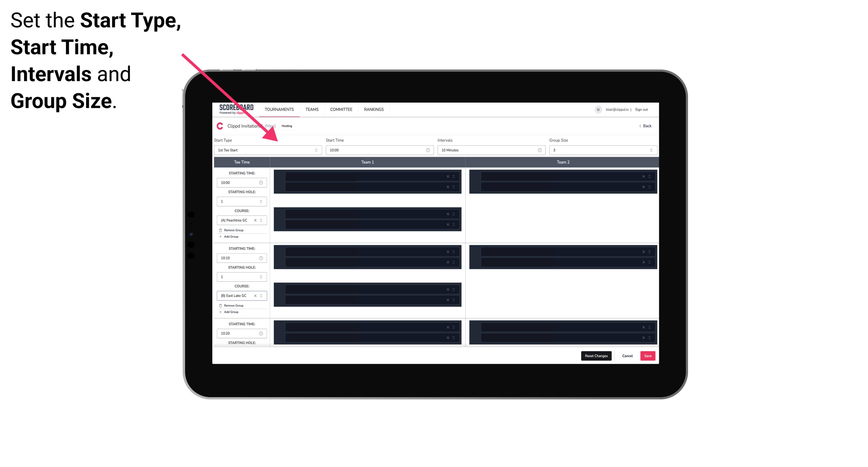Viewport: 868px width, 467px height.
Task: Click the Starting Hole stepper first row
Action: tap(261, 201)
